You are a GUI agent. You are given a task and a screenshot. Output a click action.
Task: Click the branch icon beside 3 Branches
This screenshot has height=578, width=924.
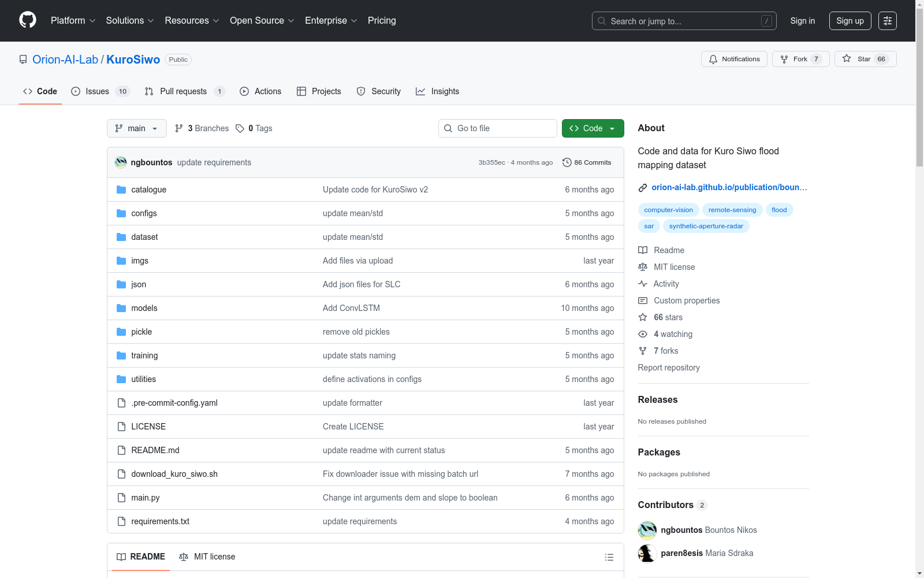(x=179, y=128)
